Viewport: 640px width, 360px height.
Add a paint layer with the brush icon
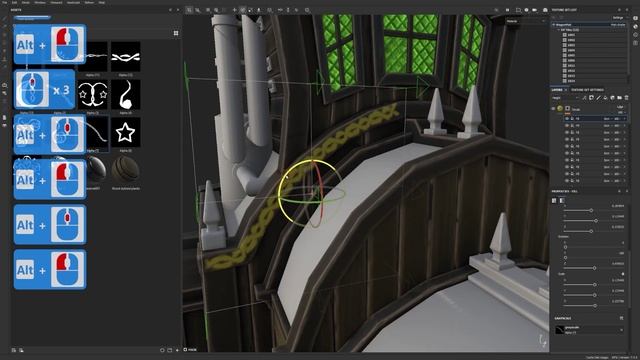598,98
